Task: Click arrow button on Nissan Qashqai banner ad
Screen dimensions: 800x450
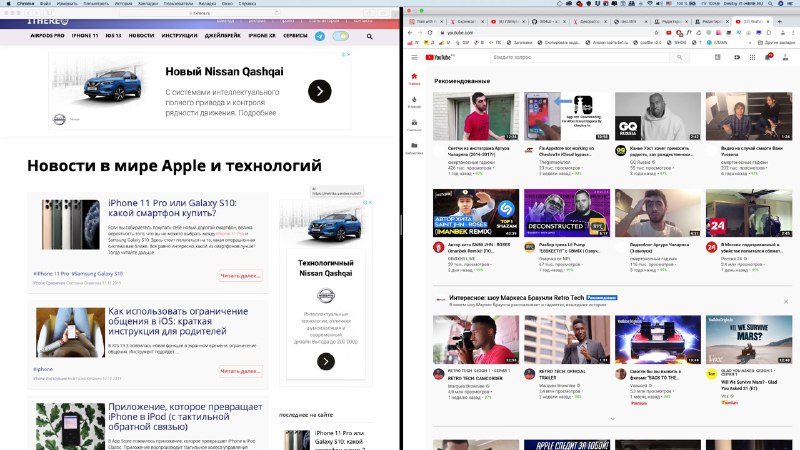Action: [x=319, y=91]
